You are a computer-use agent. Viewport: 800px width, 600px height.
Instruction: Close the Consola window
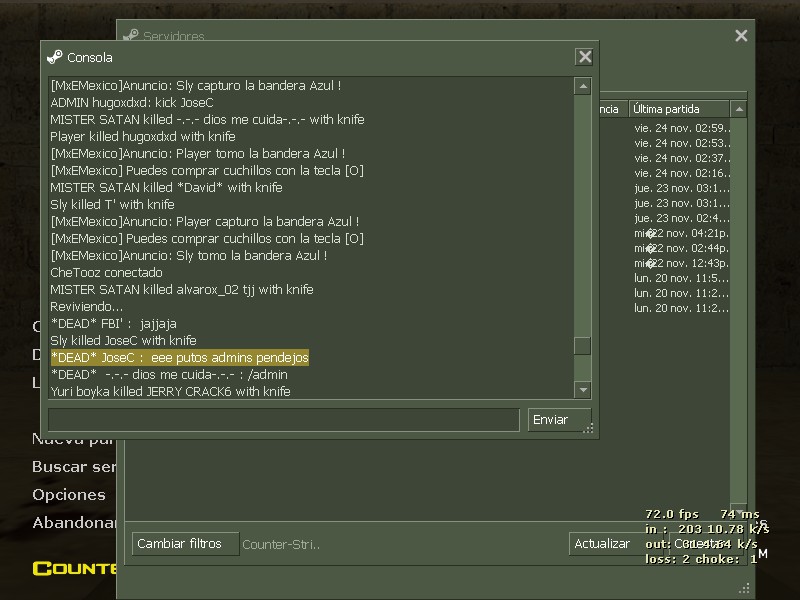tap(585, 57)
